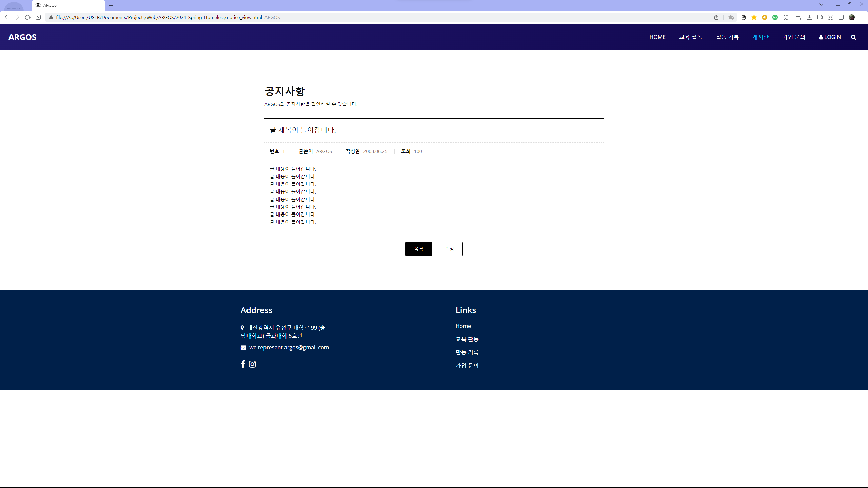Open a new tab with plus button
The height and width of the screenshot is (488, 868).
coord(111,6)
